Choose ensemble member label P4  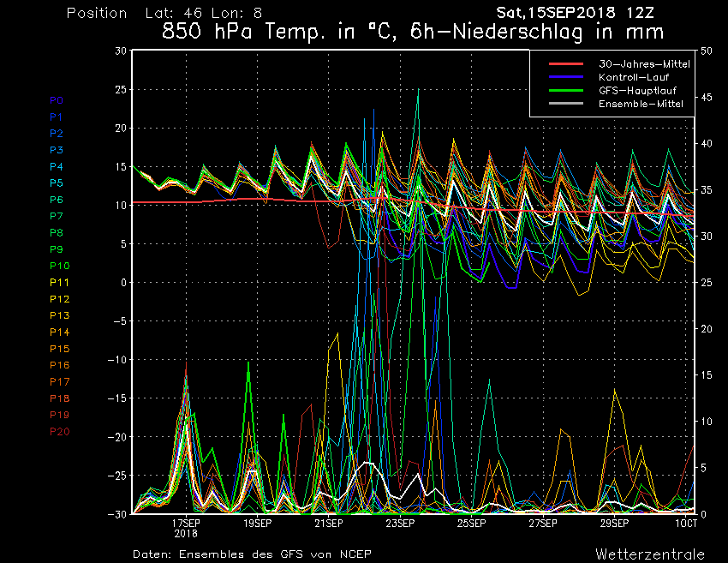point(57,166)
